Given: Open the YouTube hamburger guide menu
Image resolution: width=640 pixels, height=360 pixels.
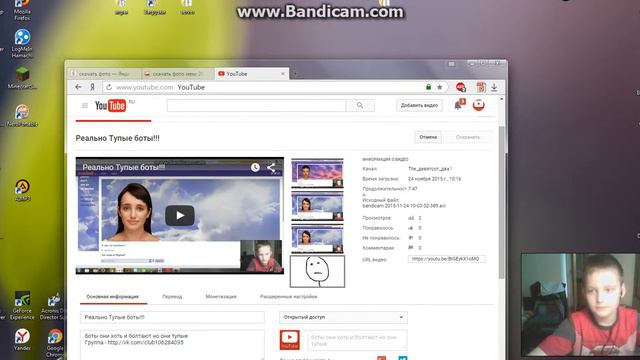Looking at the screenshot, I should pos(85,106).
